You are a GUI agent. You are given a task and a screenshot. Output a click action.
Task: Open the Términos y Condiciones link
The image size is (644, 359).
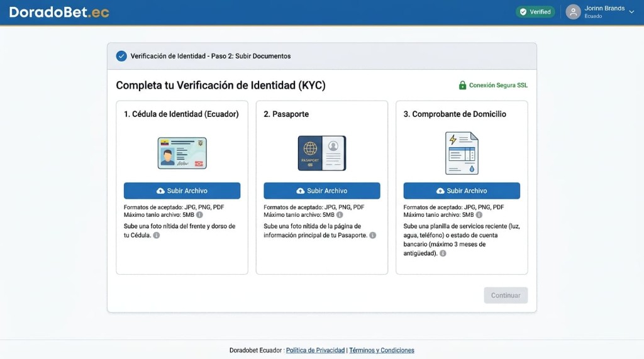coord(382,350)
